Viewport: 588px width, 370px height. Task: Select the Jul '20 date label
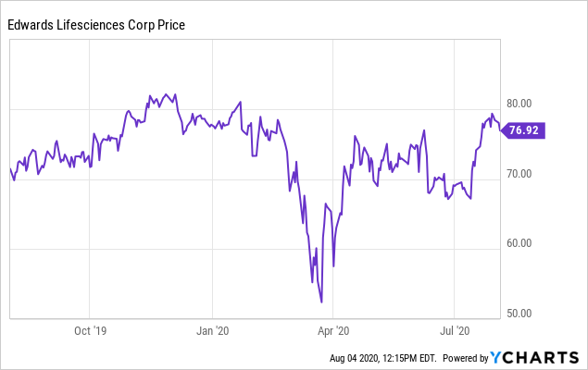click(454, 328)
